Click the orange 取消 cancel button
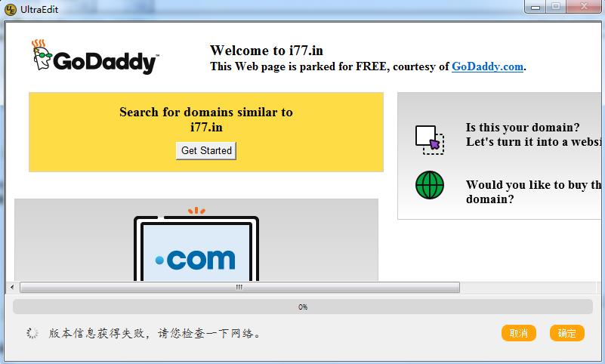This screenshot has height=364, width=605. pos(519,333)
